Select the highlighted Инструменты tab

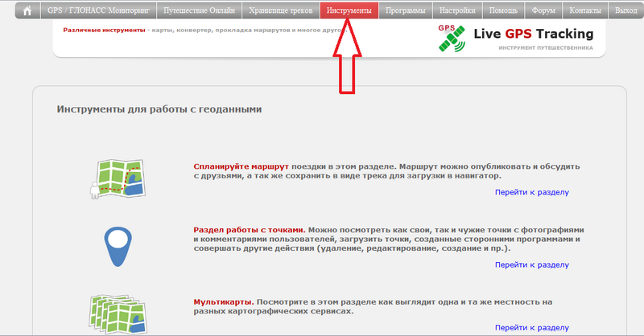(349, 11)
